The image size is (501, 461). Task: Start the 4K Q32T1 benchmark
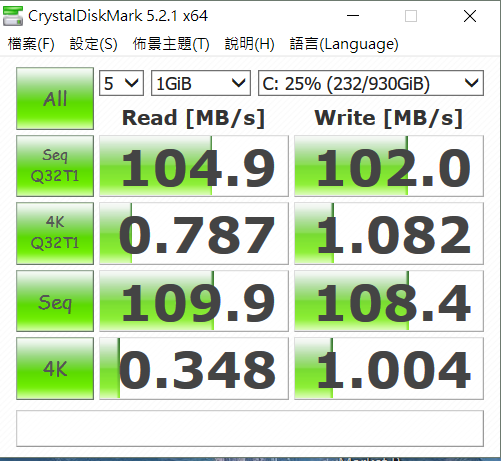(55, 233)
